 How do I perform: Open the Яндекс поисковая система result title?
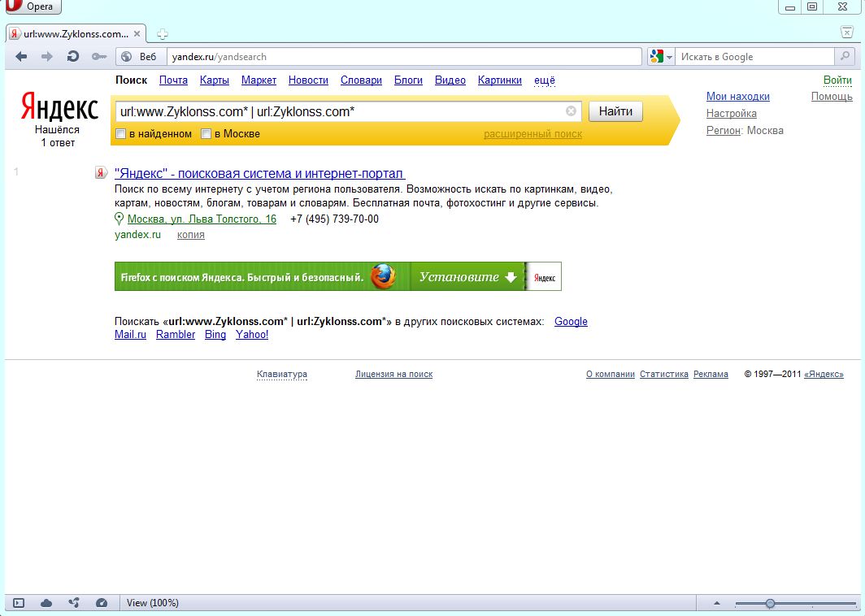(x=260, y=174)
